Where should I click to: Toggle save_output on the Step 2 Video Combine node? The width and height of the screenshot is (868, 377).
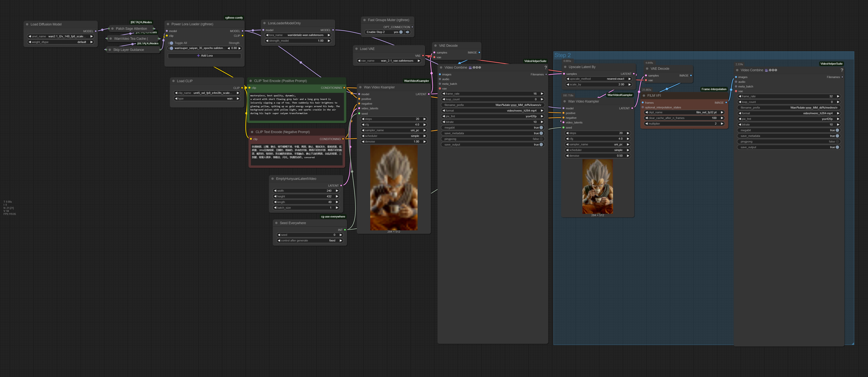point(837,147)
